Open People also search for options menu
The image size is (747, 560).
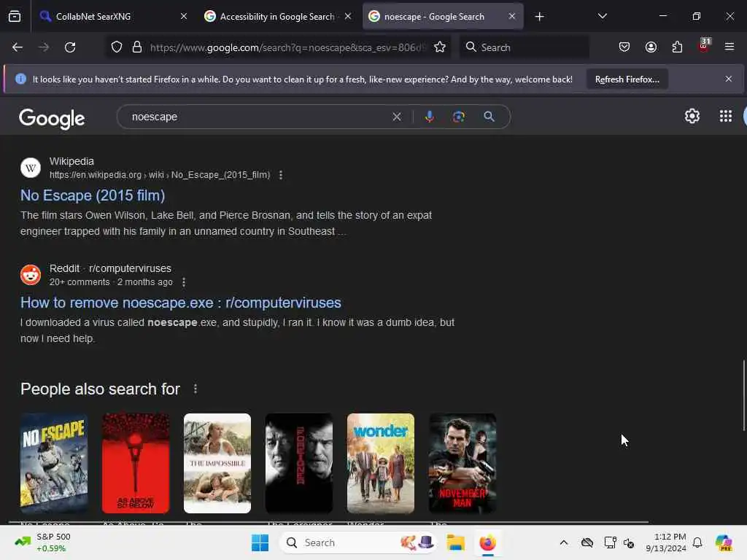click(196, 389)
